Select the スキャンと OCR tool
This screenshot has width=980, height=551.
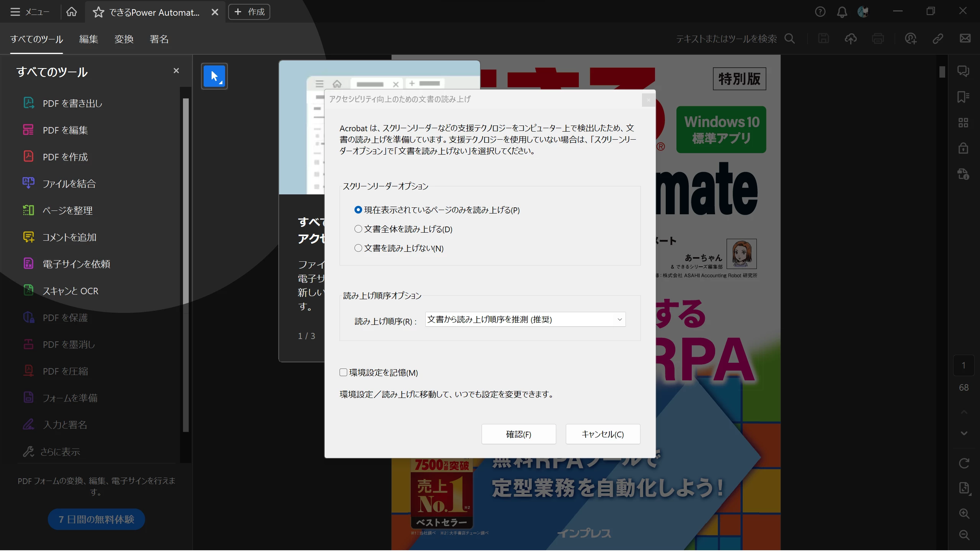coord(70,291)
